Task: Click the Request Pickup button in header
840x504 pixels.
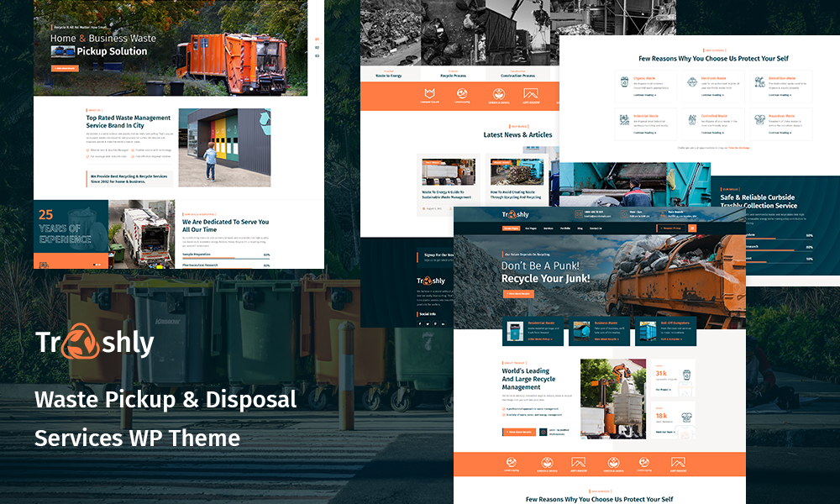Action: point(671,228)
